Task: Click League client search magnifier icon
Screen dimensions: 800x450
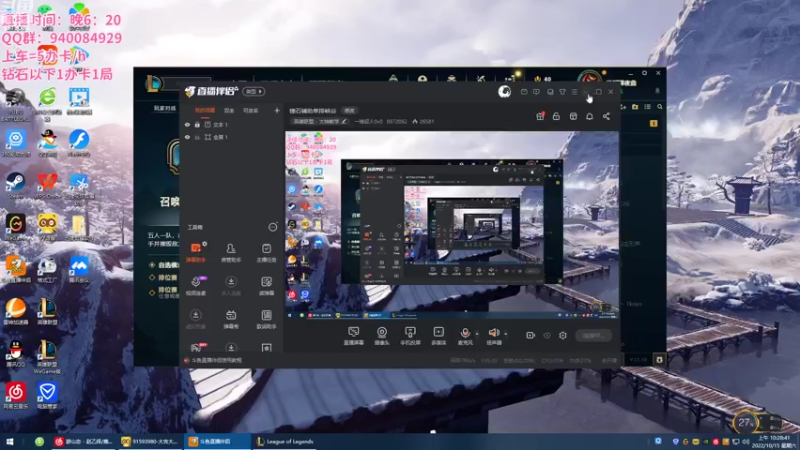Action: point(660,107)
